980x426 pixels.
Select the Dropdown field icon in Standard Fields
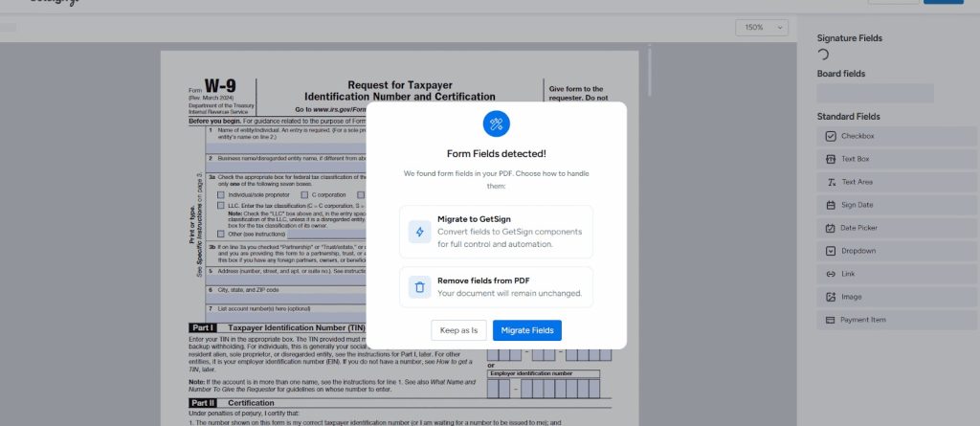831,251
